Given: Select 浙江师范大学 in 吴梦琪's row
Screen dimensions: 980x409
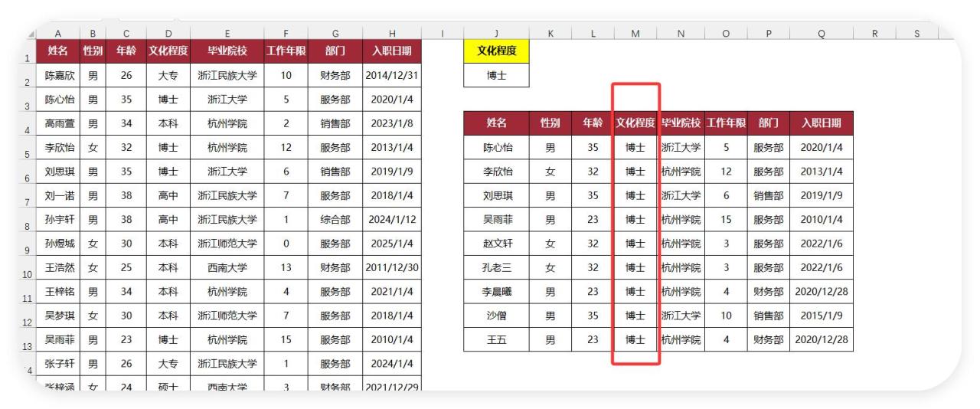Looking at the screenshot, I should pyautogui.click(x=227, y=316).
